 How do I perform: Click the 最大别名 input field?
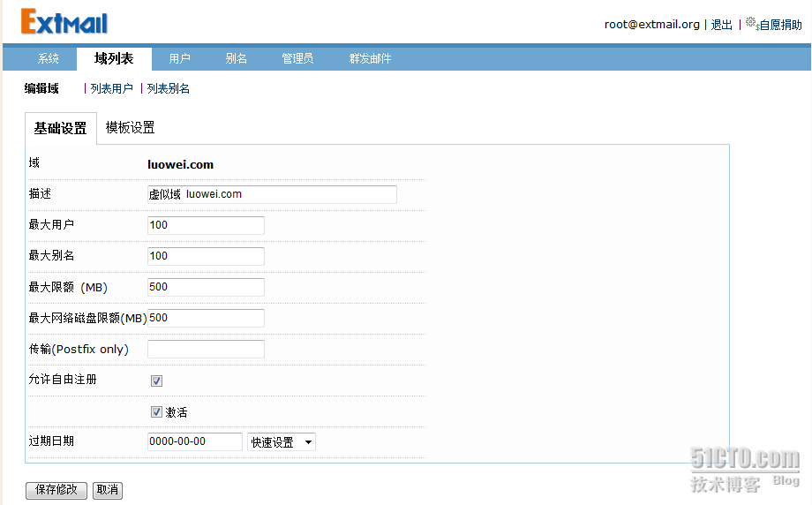click(207, 256)
